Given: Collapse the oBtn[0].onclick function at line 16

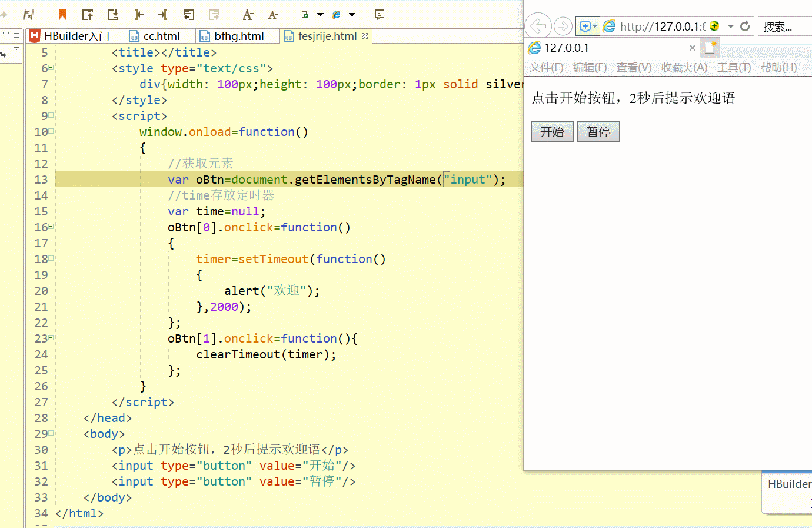Looking at the screenshot, I should (51, 227).
